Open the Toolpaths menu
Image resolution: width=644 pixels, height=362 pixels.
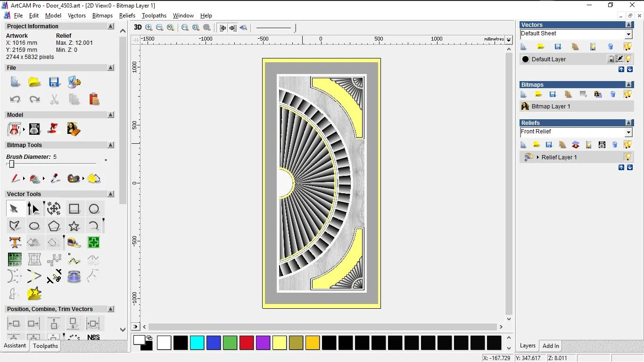coord(154,16)
